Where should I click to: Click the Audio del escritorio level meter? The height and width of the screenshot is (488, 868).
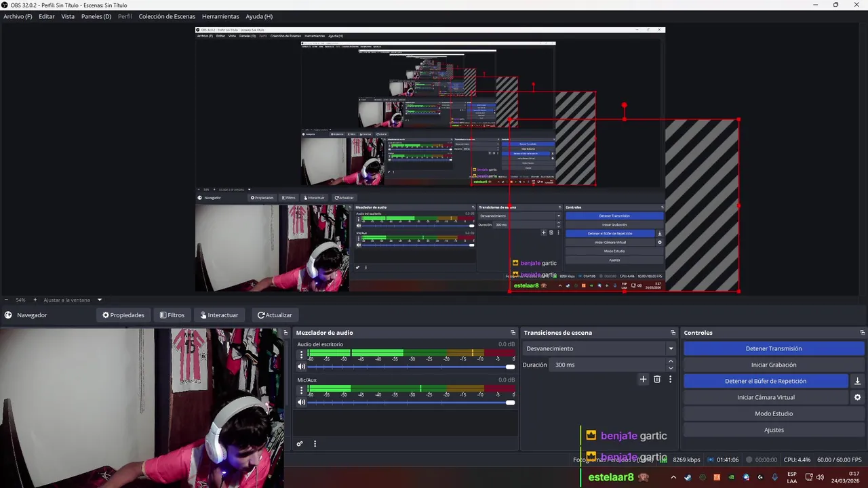tap(411, 353)
